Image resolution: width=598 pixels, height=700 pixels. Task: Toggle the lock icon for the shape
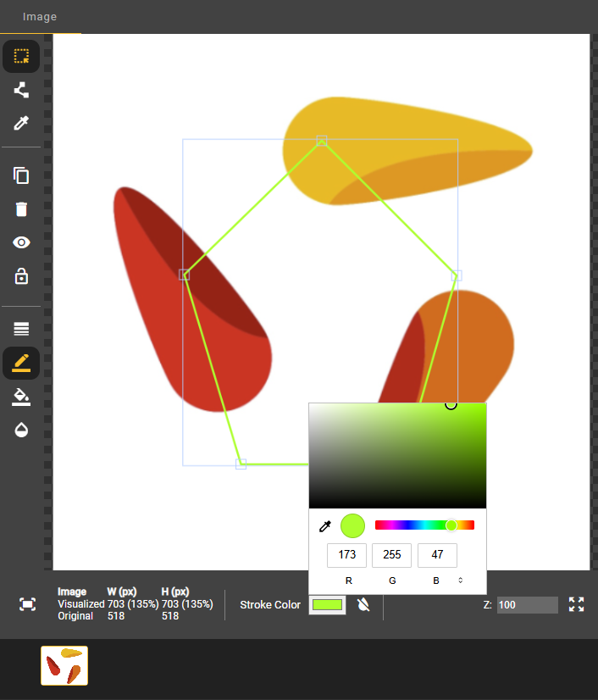(x=21, y=276)
